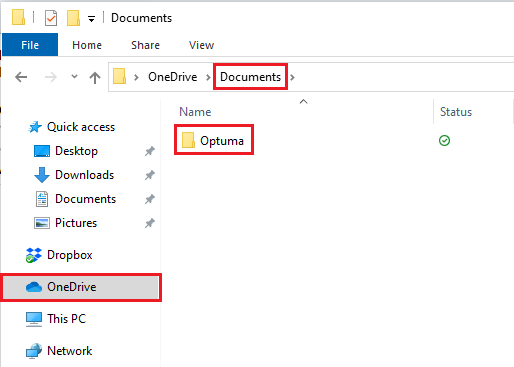The height and width of the screenshot is (367, 514).
Task: Click the pin icon next to Documents
Action: (x=150, y=199)
